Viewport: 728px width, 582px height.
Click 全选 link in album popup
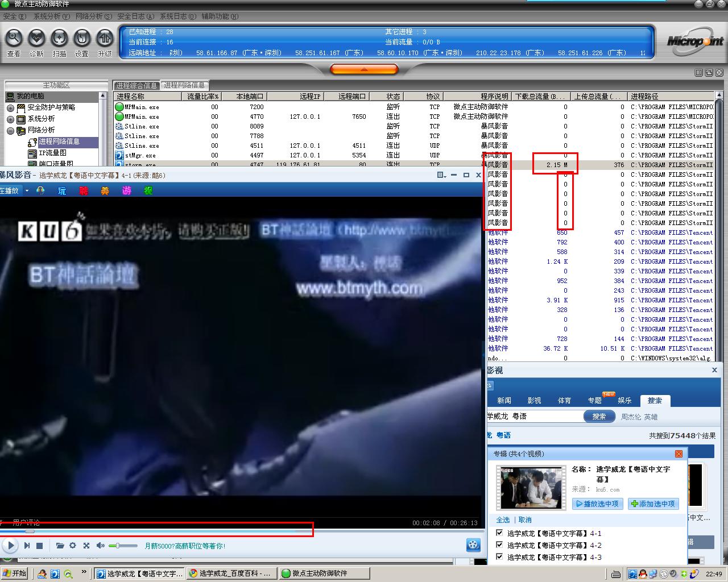pyautogui.click(x=503, y=520)
